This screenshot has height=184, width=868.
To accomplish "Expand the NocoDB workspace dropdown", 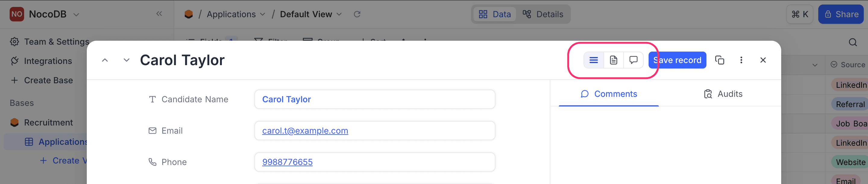I will [76, 14].
